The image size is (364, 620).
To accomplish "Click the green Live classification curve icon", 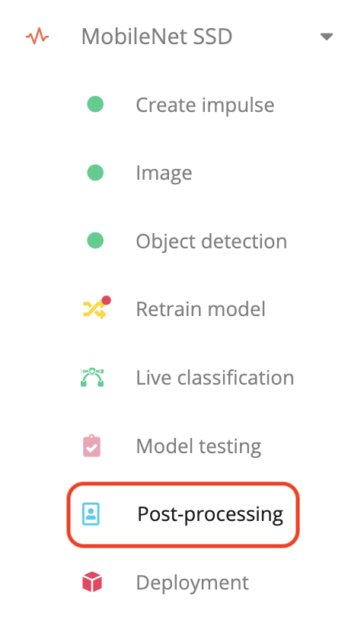I will [92, 377].
